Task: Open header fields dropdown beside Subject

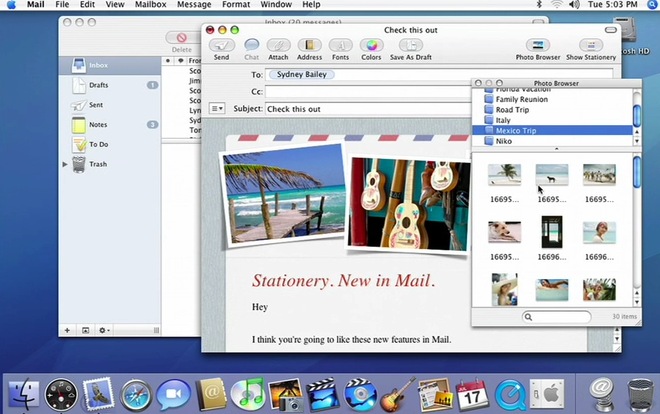Action: click(x=217, y=109)
